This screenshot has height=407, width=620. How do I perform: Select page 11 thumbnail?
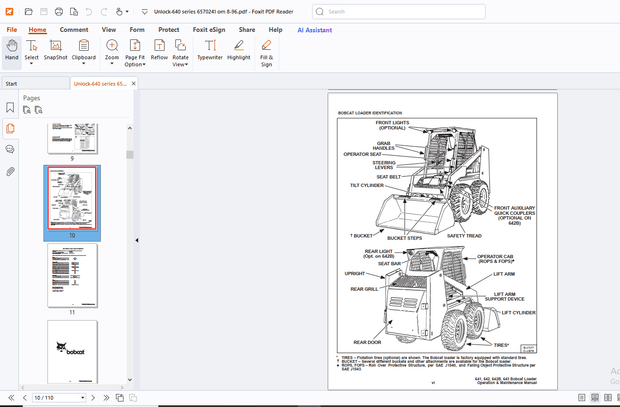pyautogui.click(x=72, y=275)
